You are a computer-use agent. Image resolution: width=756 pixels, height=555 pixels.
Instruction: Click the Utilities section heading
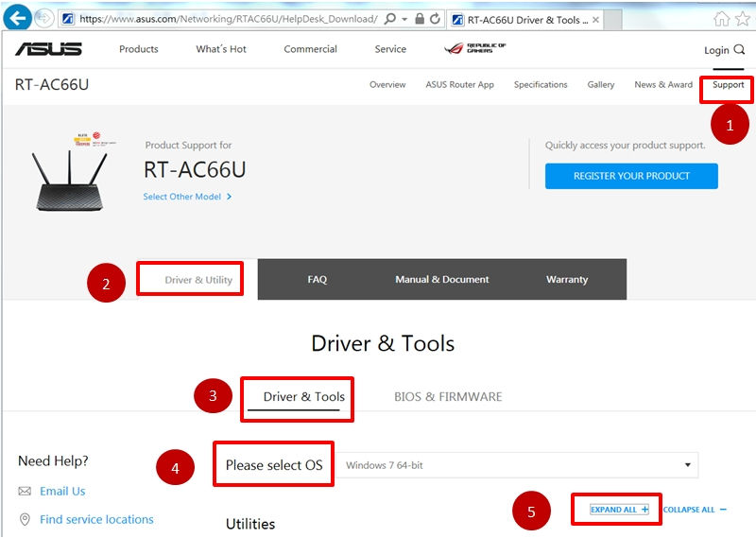tap(250, 524)
